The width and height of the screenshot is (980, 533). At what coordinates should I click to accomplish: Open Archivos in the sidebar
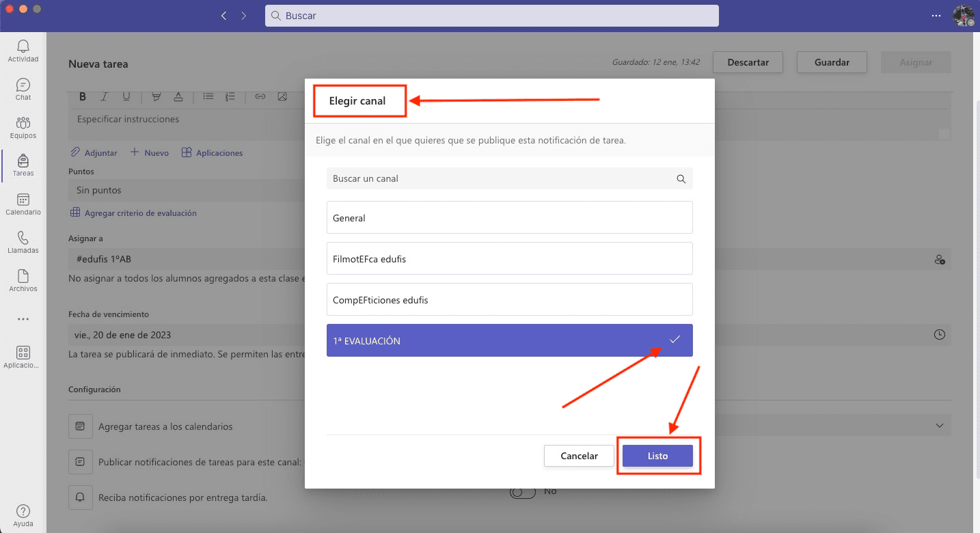click(x=23, y=277)
